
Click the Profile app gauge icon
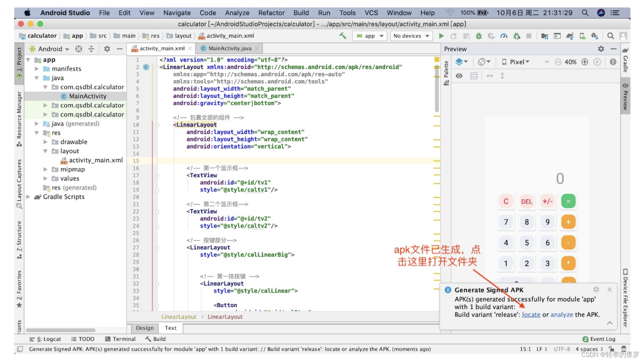pyautogui.click(x=503, y=36)
